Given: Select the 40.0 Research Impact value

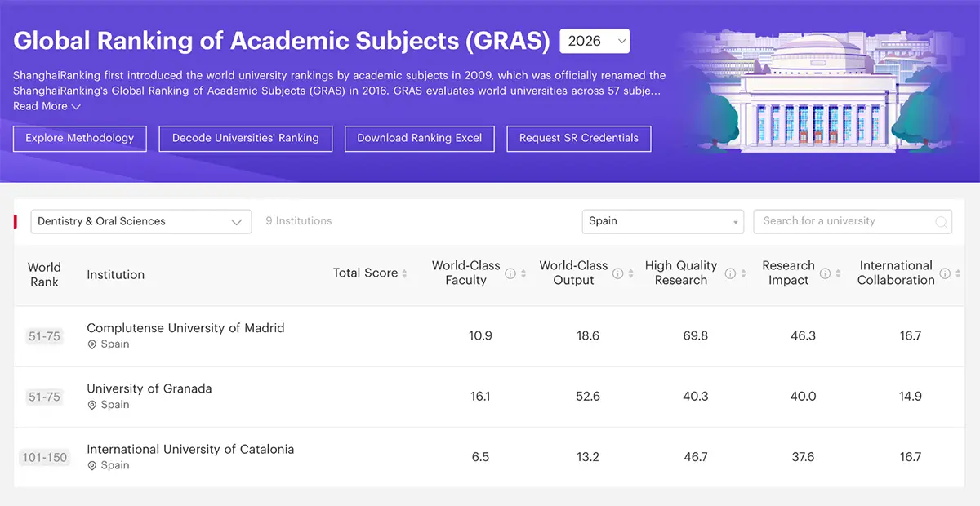Looking at the screenshot, I should pos(803,397).
